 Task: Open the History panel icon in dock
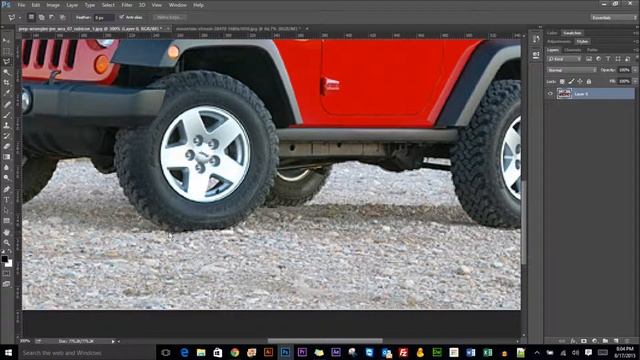(536, 40)
